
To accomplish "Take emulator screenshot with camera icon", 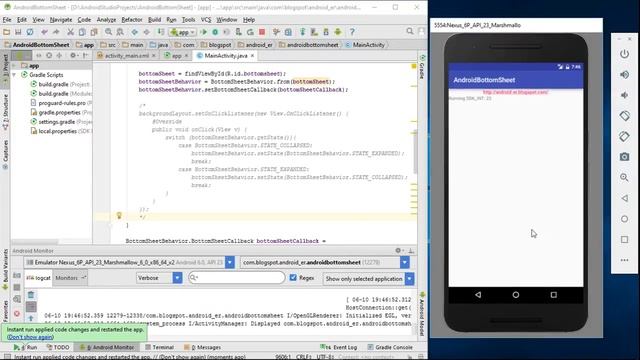I will pyautogui.click(x=624, y=157).
